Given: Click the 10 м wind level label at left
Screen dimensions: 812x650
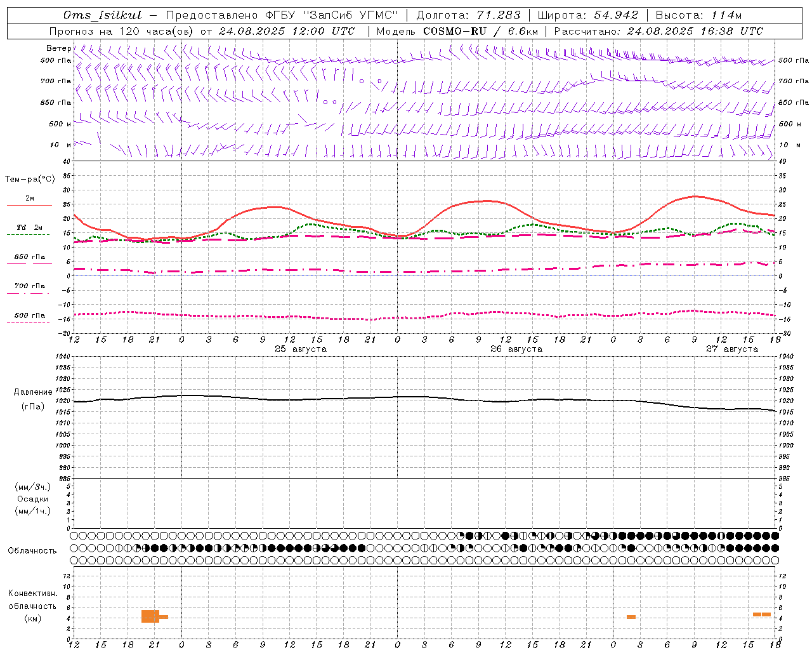Looking at the screenshot, I should [61, 145].
